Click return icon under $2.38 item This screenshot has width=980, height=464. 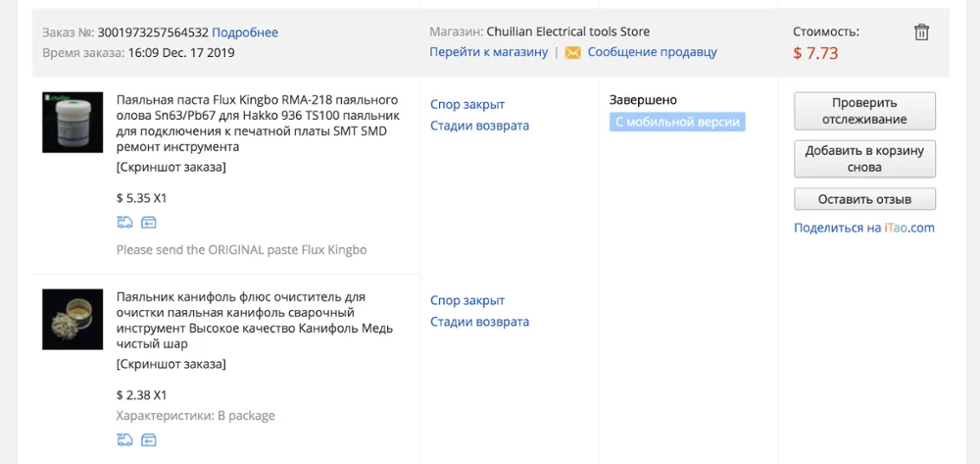(149, 439)
